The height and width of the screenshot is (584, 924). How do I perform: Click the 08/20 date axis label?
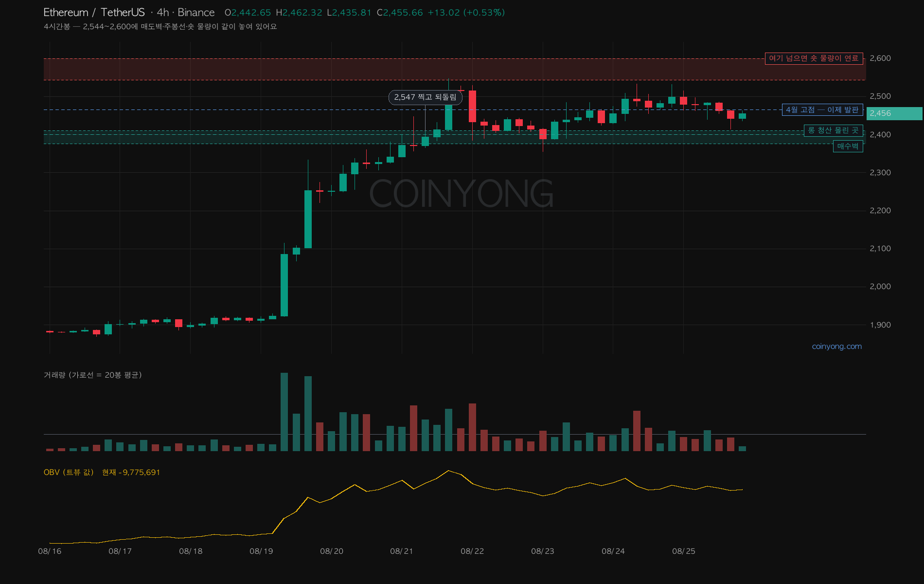[332, 551]
